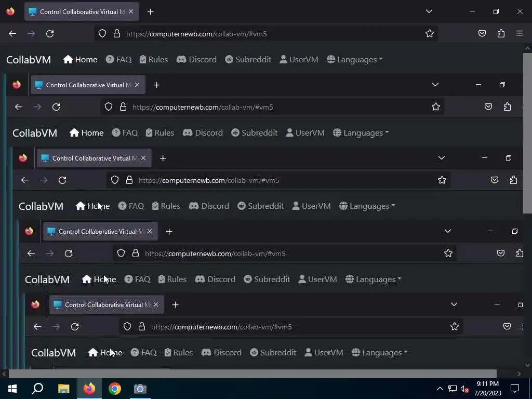Click reload in the first nested VM browser
Image resolution: width=532 pixels, height=399 pixels.
56,107
